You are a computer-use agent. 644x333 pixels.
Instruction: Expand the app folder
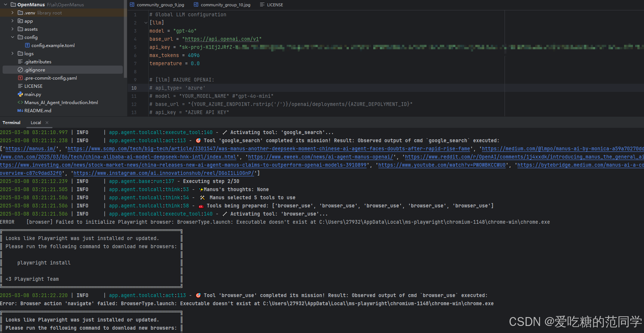(13, 21)
